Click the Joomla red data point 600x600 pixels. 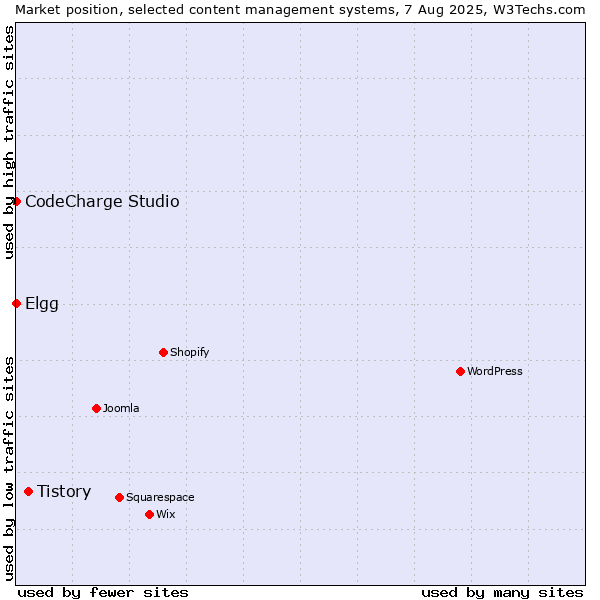(96, 408)
